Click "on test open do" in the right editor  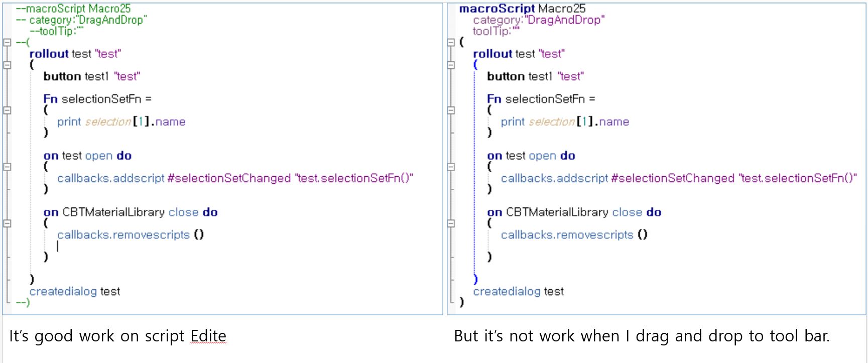point(531,156)
